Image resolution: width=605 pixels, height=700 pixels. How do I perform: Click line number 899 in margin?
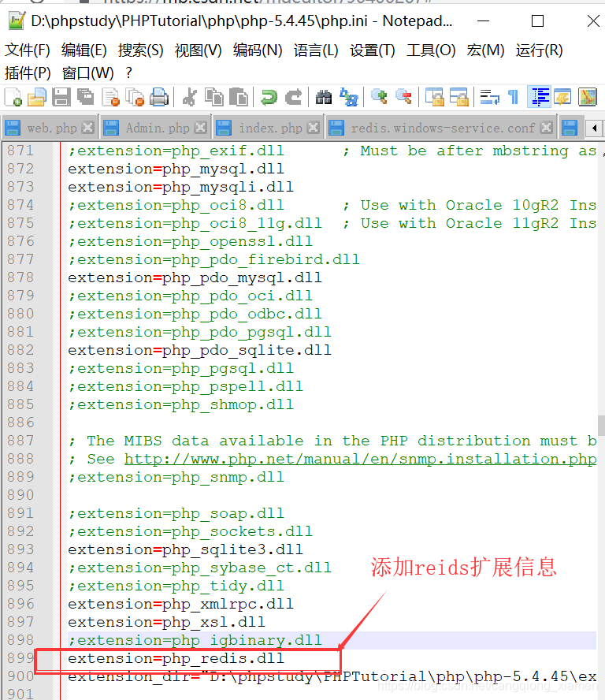pos(20,658)
